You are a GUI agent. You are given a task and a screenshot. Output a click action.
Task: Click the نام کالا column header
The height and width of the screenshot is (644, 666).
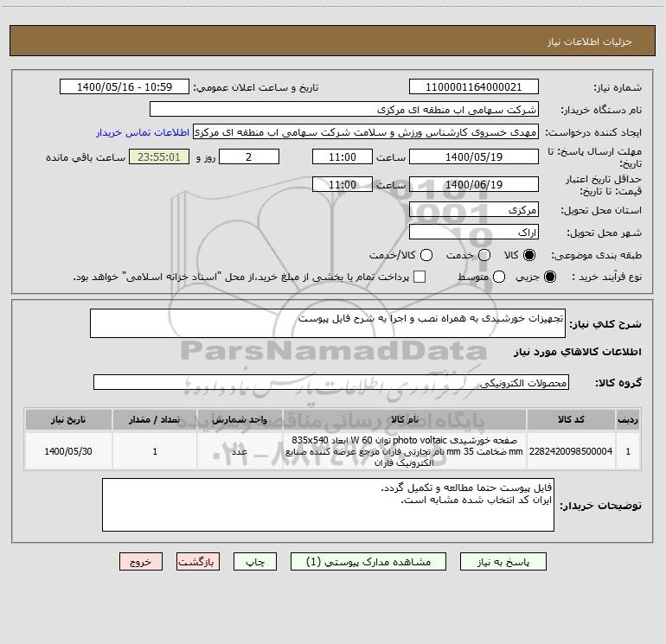[405, 419]
